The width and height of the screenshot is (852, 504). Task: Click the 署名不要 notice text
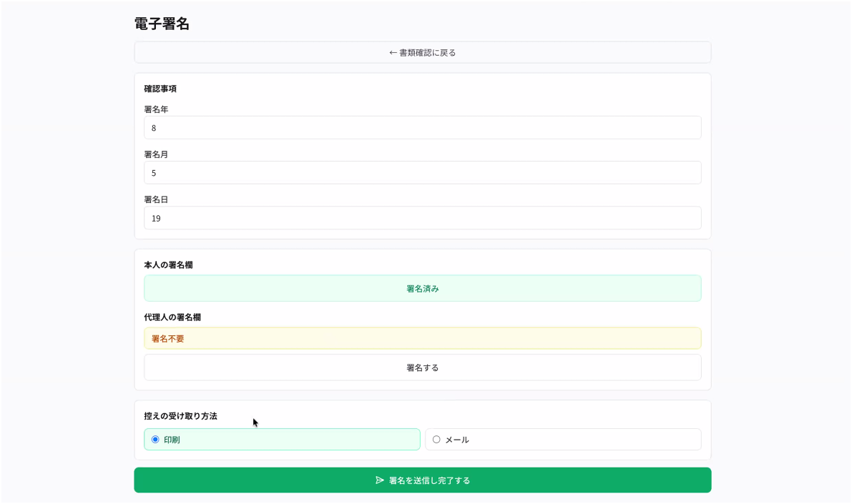coord(168,338)
